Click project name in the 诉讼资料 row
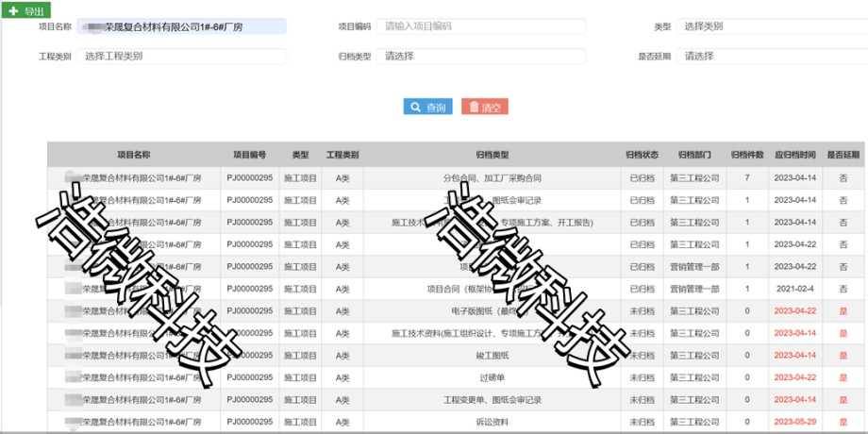The image size is (868, 434). (133, 422)
